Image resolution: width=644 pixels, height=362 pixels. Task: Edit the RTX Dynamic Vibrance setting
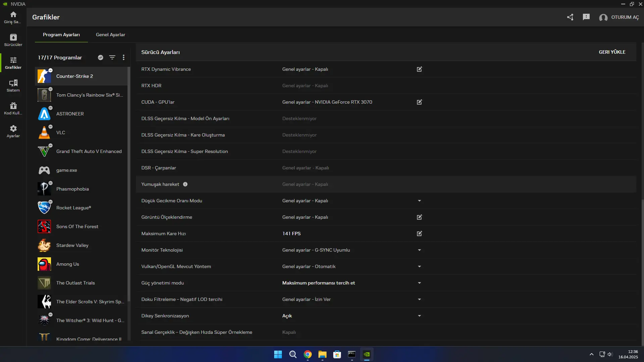pyautogui.click(x=419, y=69)
